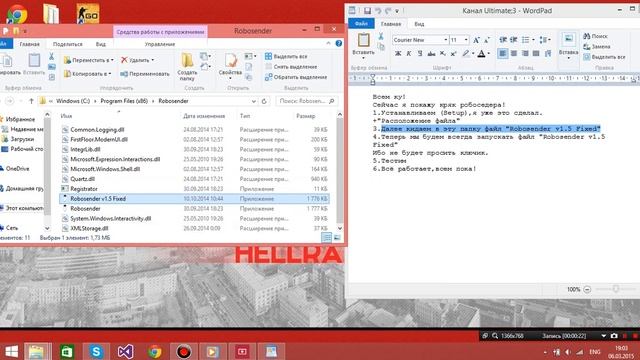Click WordPad text highlight color
Viewport: 640px width, 360px height.
pos(466,53)
